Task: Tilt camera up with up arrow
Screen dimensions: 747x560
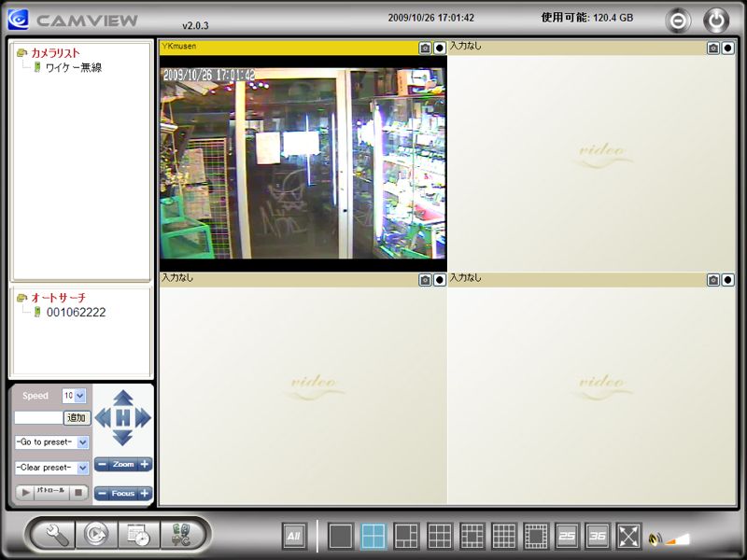Action: 122,398
